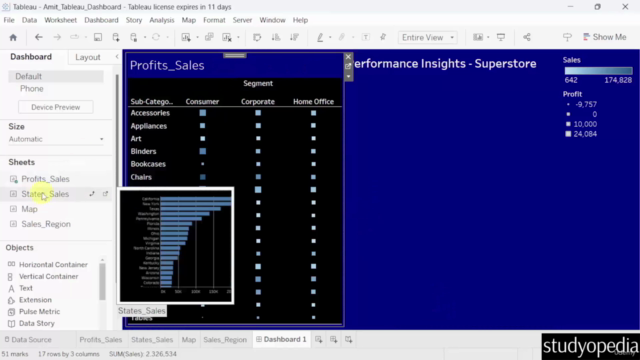Click the States_Sales chart preview thumbnail

(176, 246)
